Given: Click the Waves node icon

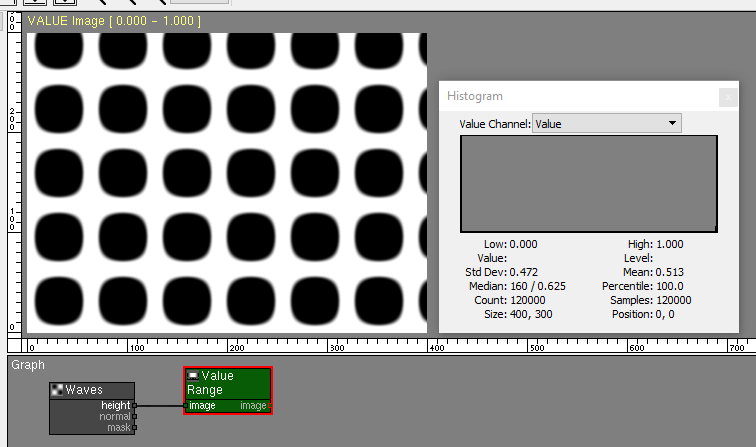Looking at the screenshot, I should (58, 389).
